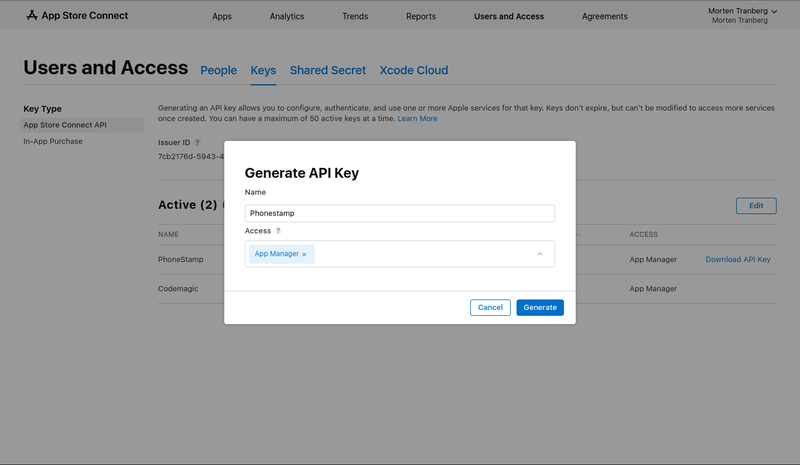This screenshot has height=465, width=800.
Task: Click inside the Access selection field
Action: click(399, 254)
